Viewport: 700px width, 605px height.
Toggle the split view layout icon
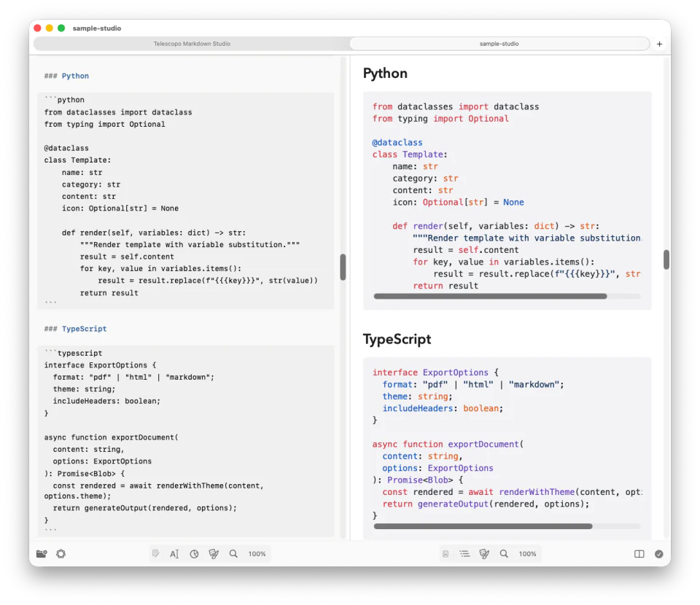tap(639, 554)
